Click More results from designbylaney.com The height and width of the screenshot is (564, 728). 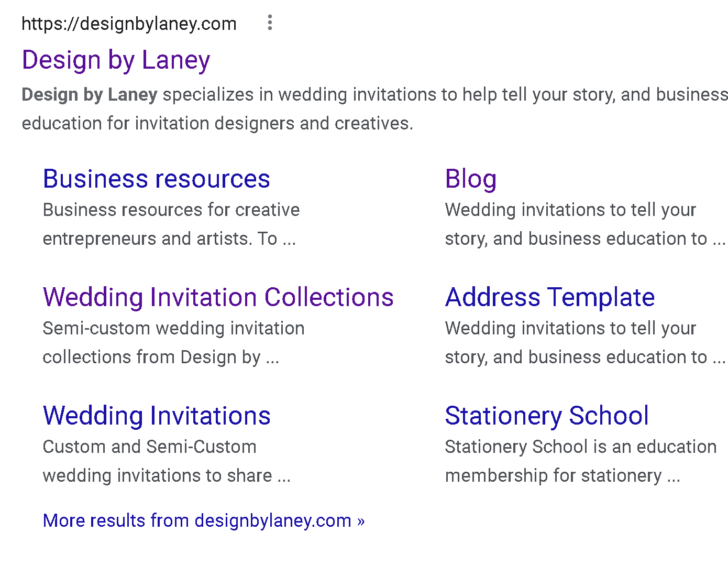pyautogui.click(x=204, y=520)
